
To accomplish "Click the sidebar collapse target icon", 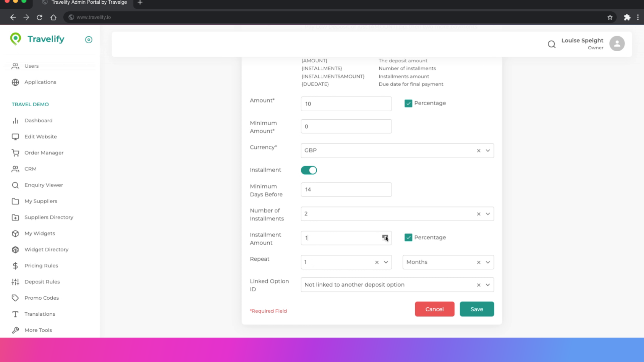I will [89, 40].
